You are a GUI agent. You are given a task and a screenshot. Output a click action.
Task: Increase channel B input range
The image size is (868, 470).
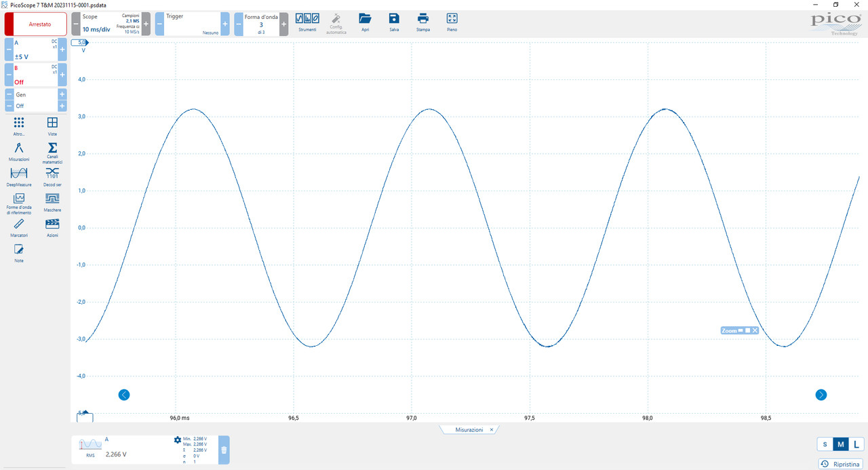(x=62, y=75)
